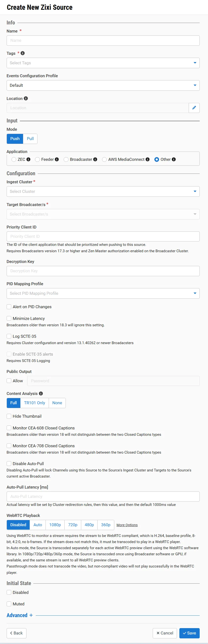Select the AWS MediaConnect radio button

(x=104, y=160)
